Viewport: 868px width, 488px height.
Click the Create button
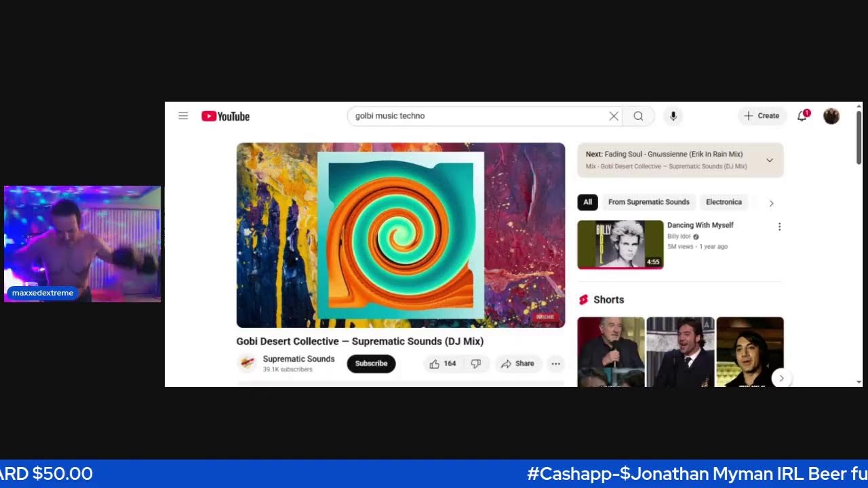pos(762,116)
